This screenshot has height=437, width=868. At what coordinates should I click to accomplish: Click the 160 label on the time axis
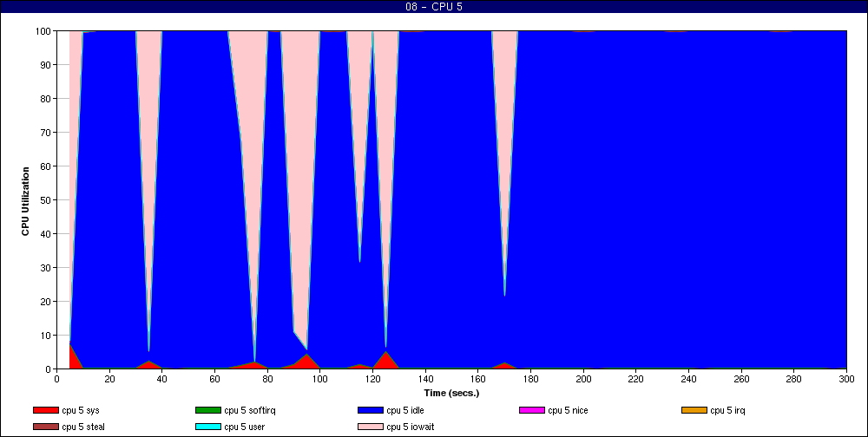(477, 379)
